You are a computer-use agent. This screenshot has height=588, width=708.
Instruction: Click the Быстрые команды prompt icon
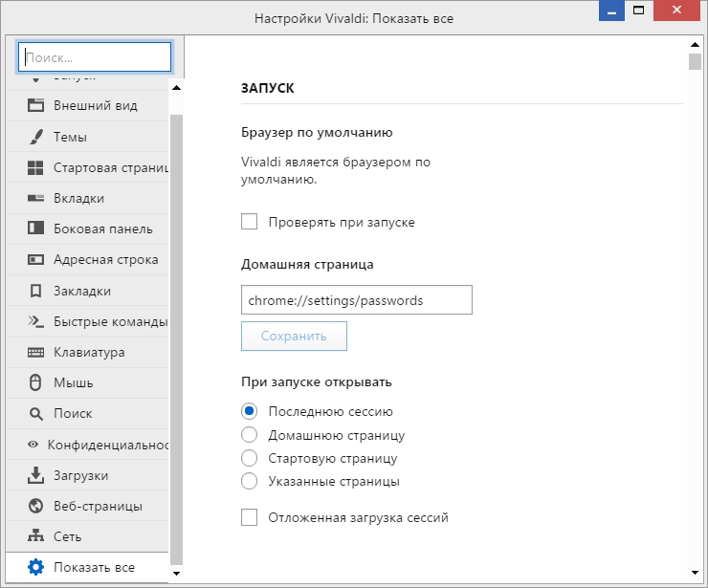(x=35, y=321)
